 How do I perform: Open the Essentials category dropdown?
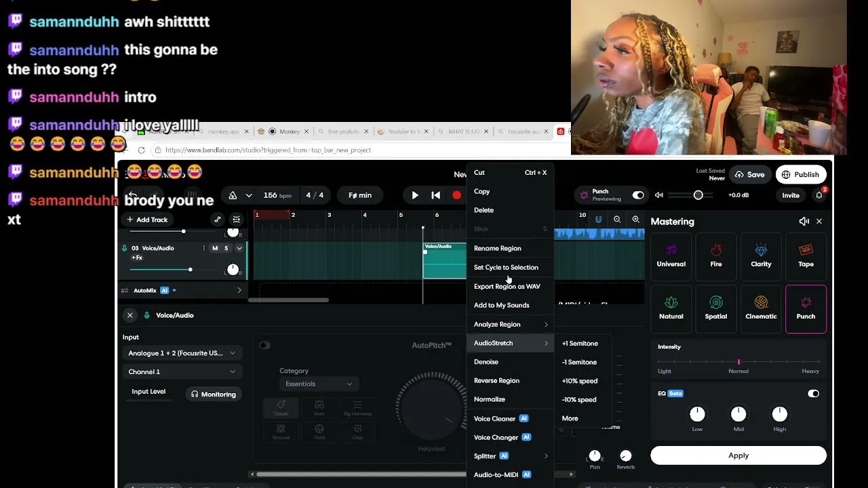click(319, 384)
